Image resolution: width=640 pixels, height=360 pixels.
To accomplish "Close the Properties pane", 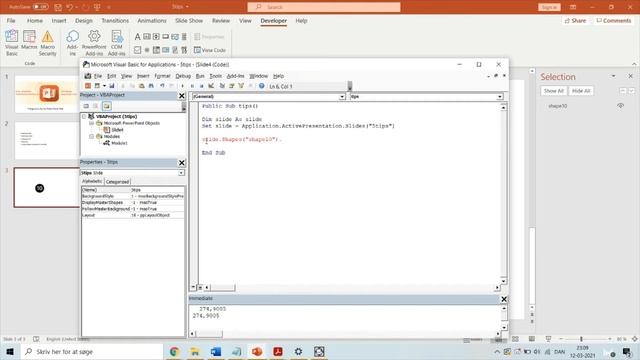I will [182, 162].
